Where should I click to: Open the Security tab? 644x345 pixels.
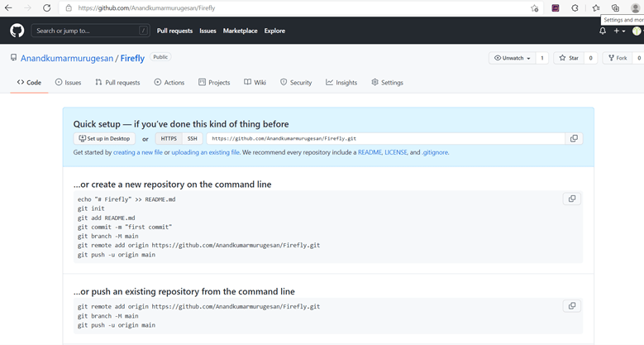tap(296, 82)
